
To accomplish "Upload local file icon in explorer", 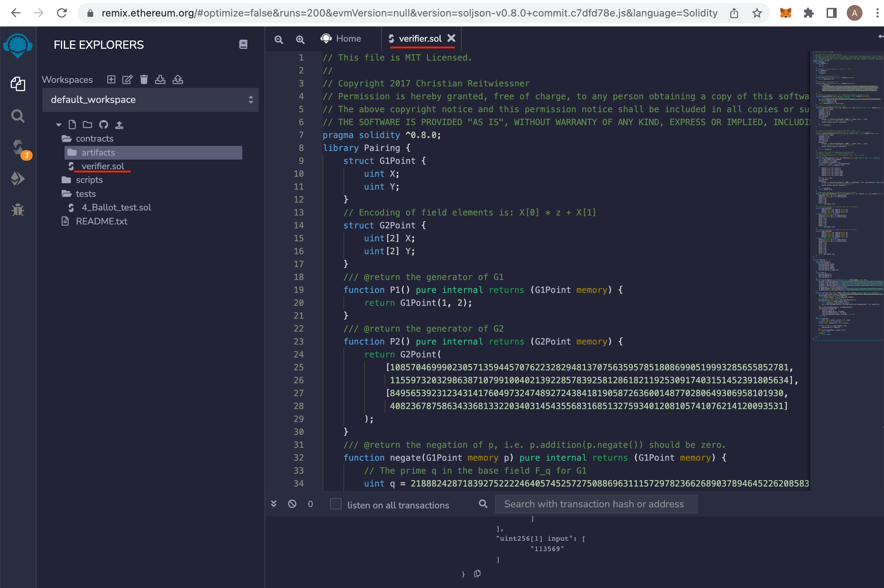I will pyautogui.click(x=119, y=124).
